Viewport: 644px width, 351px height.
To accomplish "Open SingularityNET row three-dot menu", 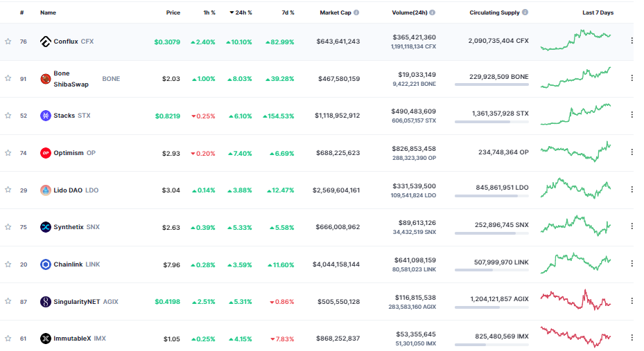I will [632, 301].
